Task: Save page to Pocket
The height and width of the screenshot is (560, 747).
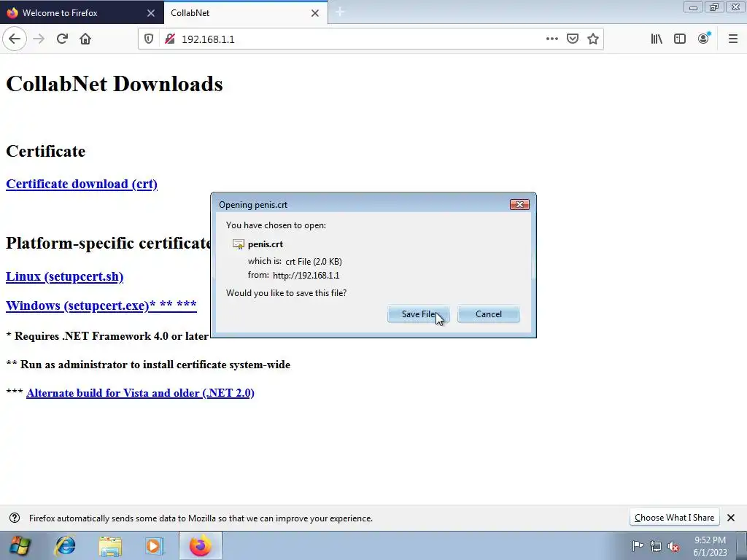Action: pyautogui.click(x=572, y=39)
